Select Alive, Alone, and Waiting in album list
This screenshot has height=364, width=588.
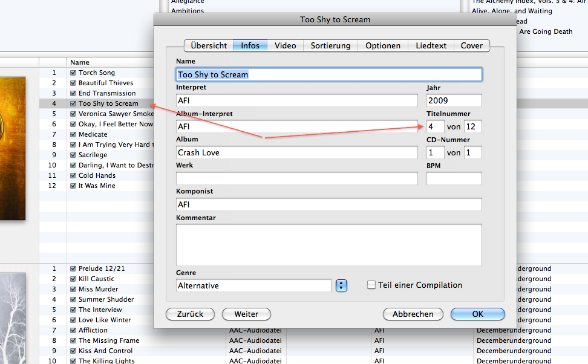click(512, 11)
